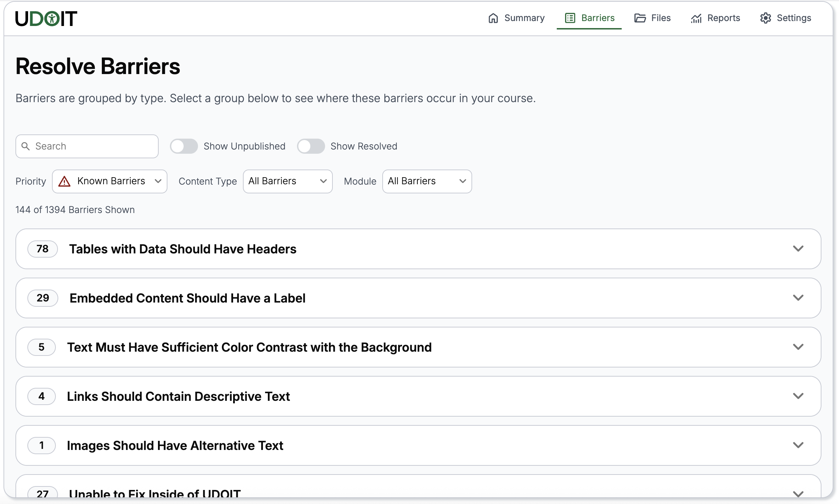
Task: Click the Resolve Barriers heading
Action: tap(98, 66)
